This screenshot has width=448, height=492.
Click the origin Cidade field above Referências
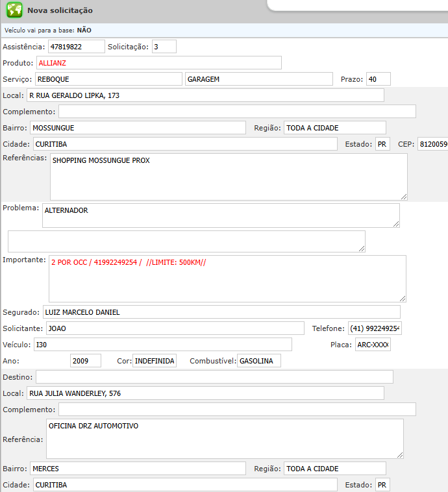[185, 144]
